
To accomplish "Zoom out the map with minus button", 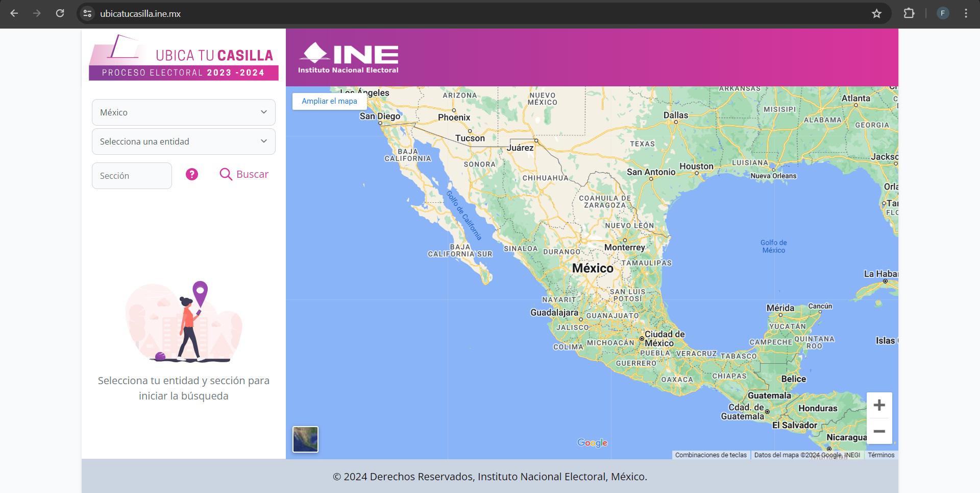I will 879,432.
